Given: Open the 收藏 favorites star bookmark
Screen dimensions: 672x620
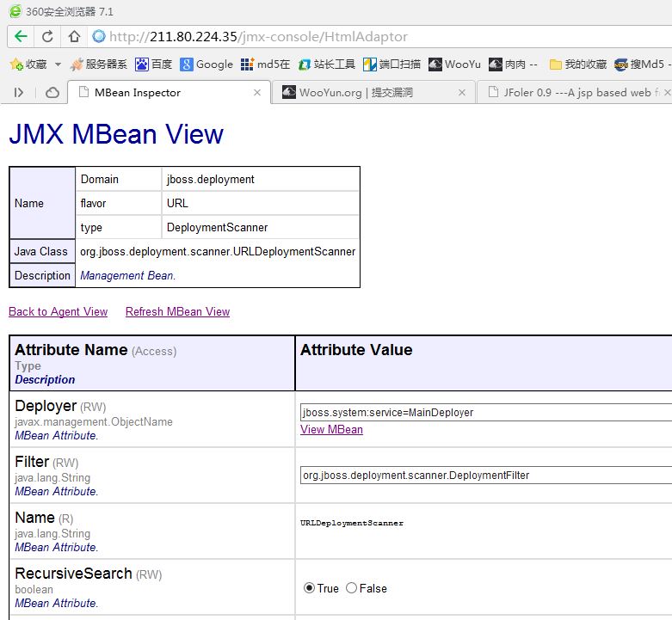Looking at the screenshot, I should tap(28, 64).
